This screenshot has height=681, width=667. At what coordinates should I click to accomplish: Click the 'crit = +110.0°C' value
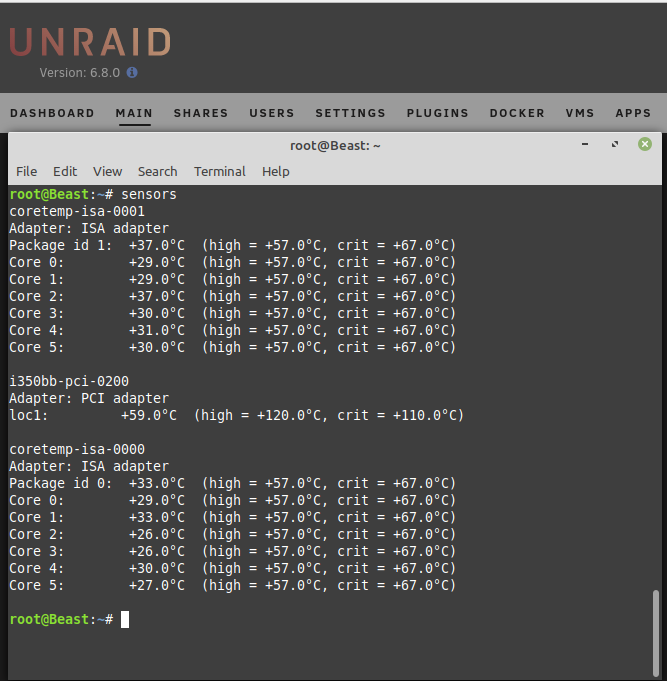pos(396,415)
